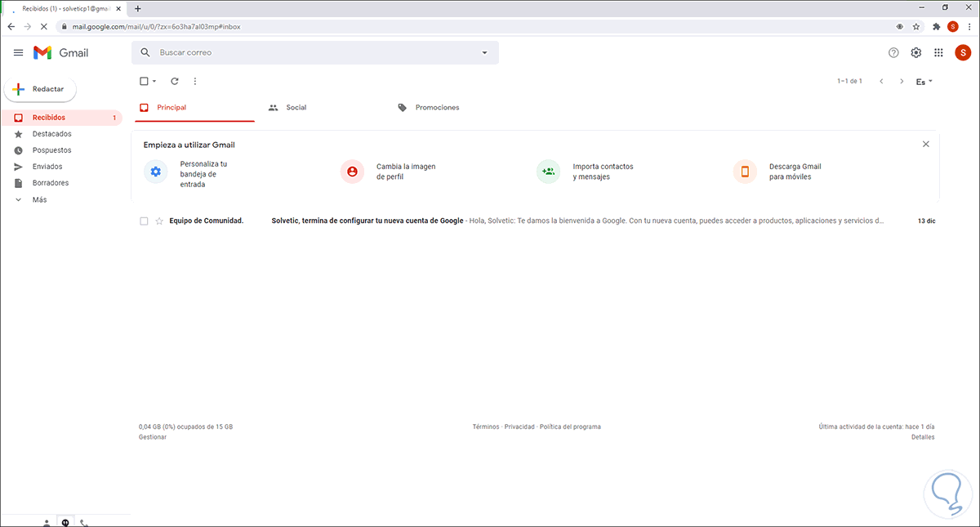
Task: Click Descarga Gmail para móviles phone icon
Action: (x=745, y=172)
